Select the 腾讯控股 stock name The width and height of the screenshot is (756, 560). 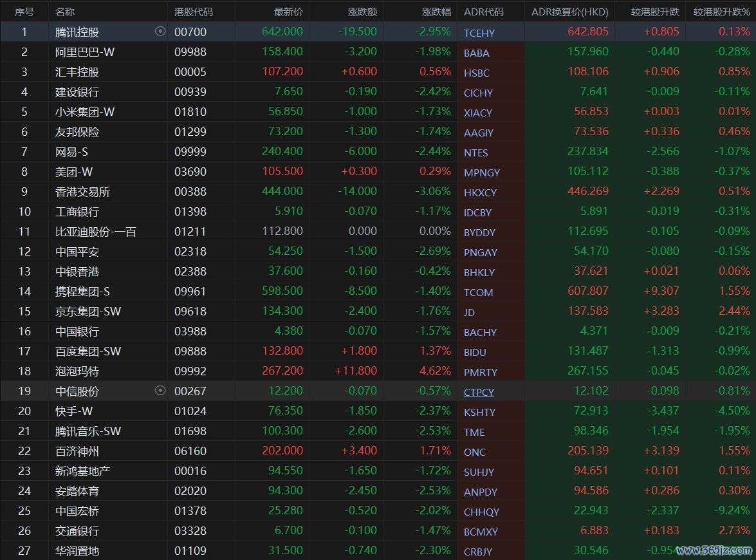[x=77, y=32]
